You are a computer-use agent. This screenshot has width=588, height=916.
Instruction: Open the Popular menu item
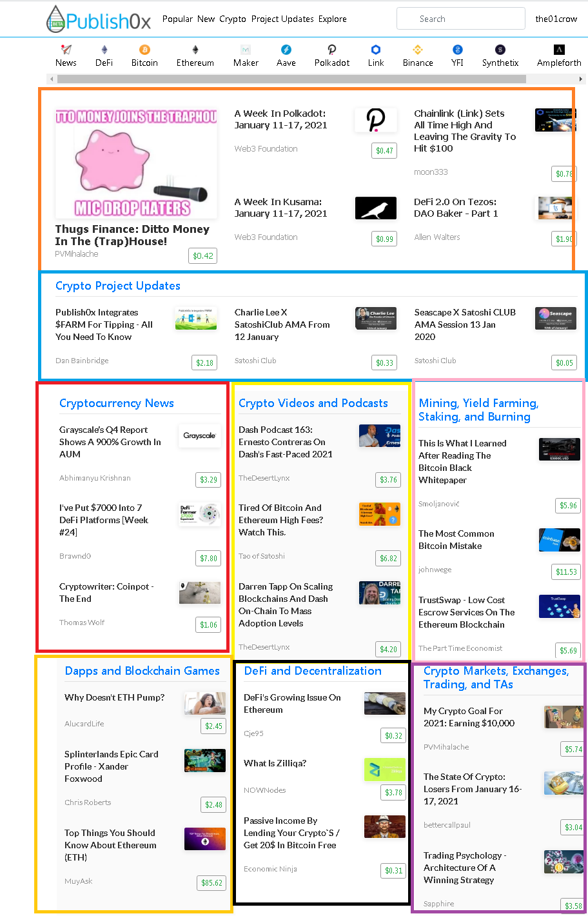tap(177, 19)
